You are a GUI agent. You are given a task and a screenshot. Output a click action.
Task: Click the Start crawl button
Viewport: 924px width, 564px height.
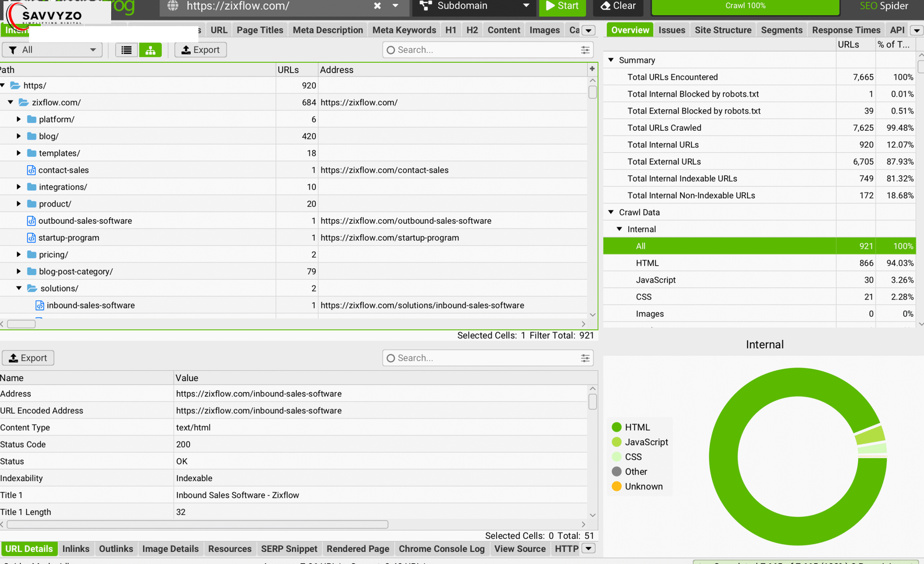(562, 6)
